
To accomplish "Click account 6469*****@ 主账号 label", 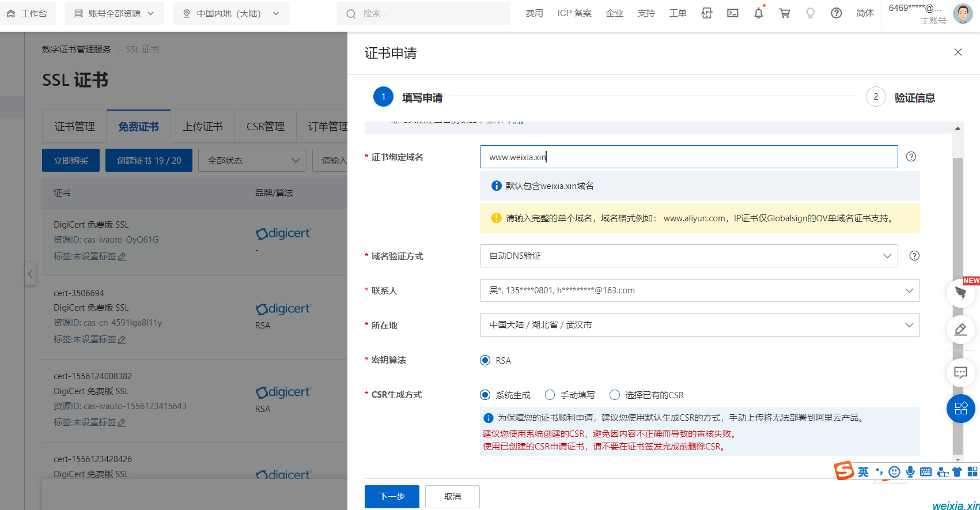I will [917, 14].
